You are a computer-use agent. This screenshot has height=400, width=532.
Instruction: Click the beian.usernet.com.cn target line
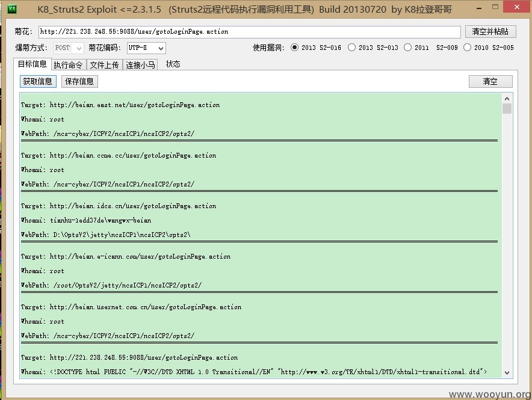tap(131, 307)
